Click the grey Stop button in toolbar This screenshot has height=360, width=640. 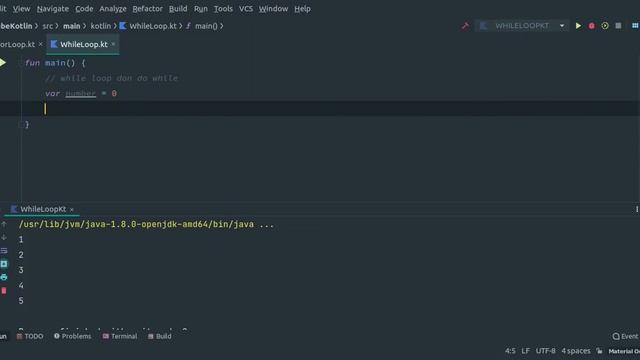[618, 26]
